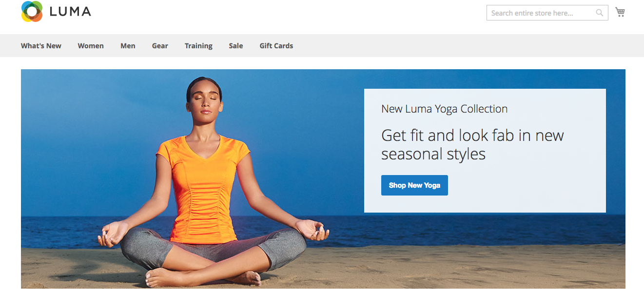Click the Get fit and look fab headline

pos(472,144)
